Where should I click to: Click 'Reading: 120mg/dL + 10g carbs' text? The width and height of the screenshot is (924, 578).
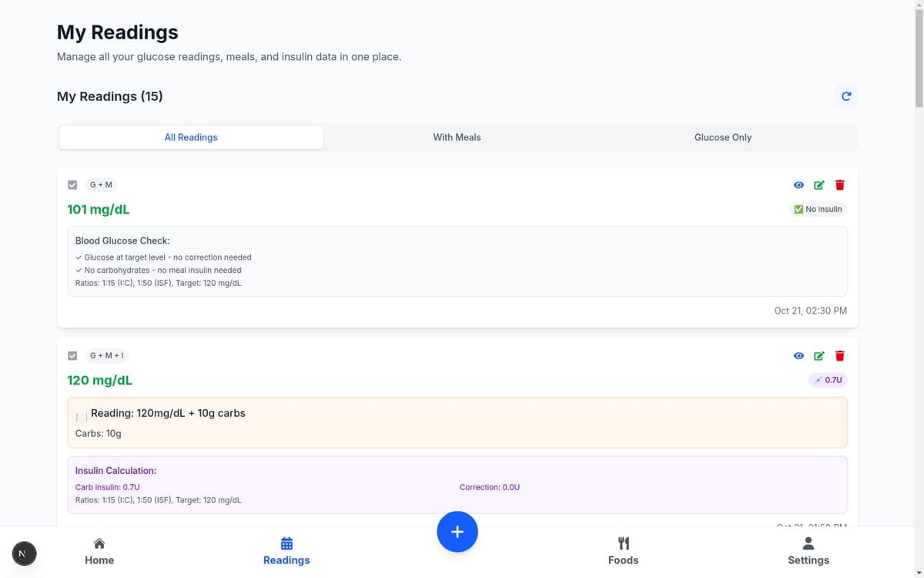click(168, 413)
